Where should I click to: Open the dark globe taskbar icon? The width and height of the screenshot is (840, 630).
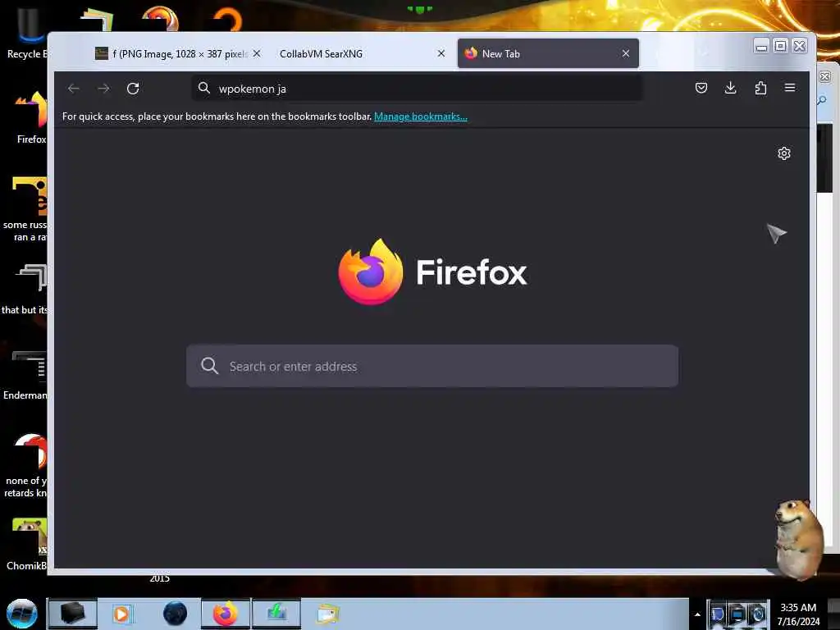[176, 614]
